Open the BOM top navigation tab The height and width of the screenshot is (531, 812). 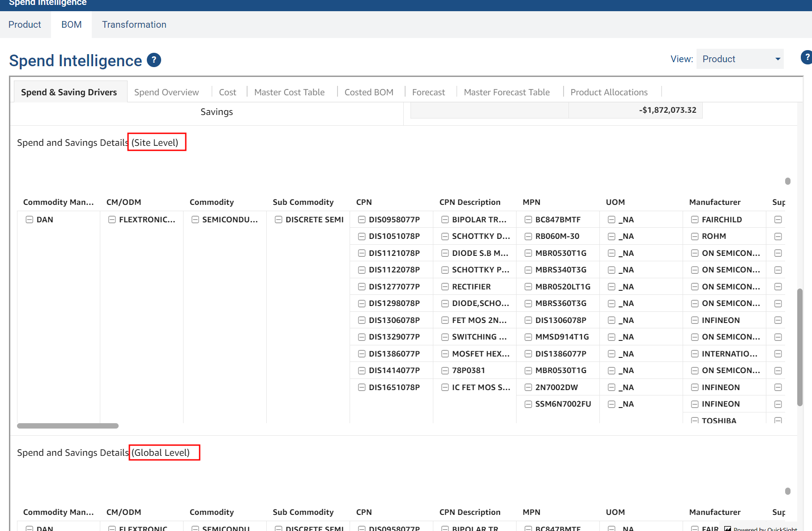point(72,25)
